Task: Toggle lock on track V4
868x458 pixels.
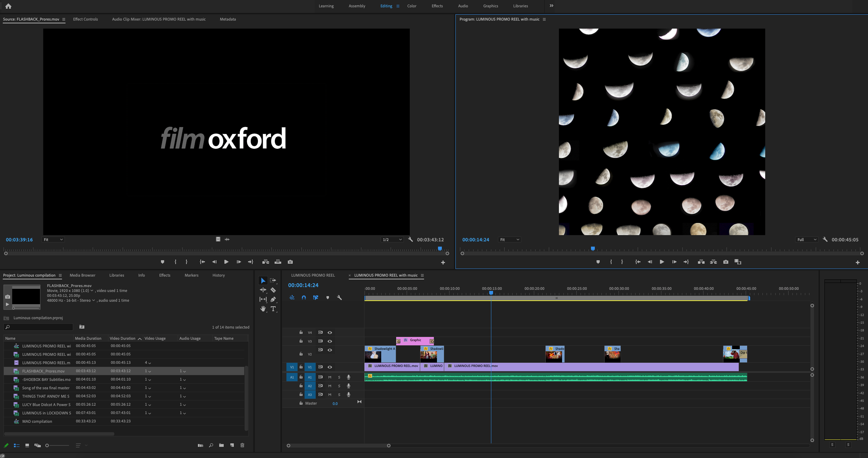Action: click(301, 332)
